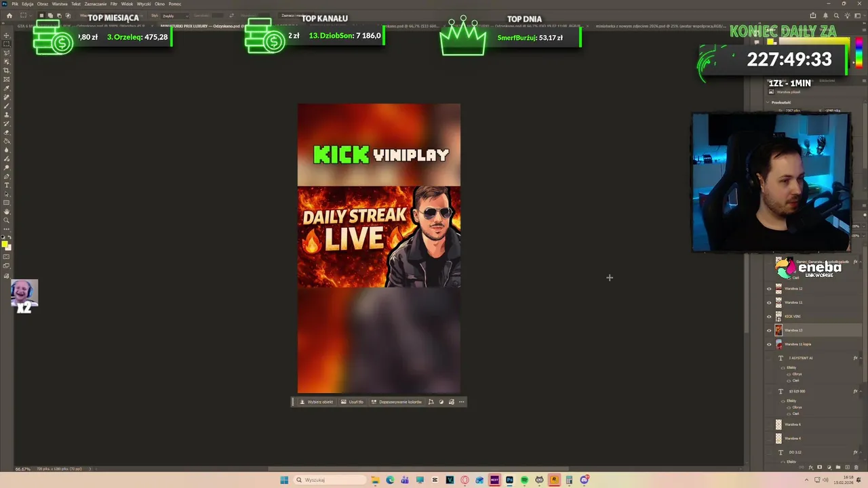Collapse effects of $3 519 000 layer
This screenshot has width=868, height=488.
tap(862, 391)
